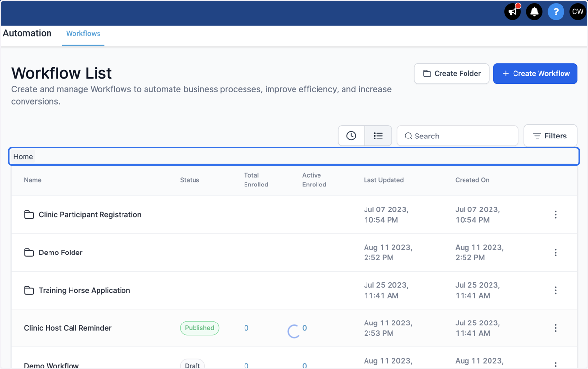Screen dimensions: 588x369
Task: Click the Search magnifier icon
Action: (408, 136)
